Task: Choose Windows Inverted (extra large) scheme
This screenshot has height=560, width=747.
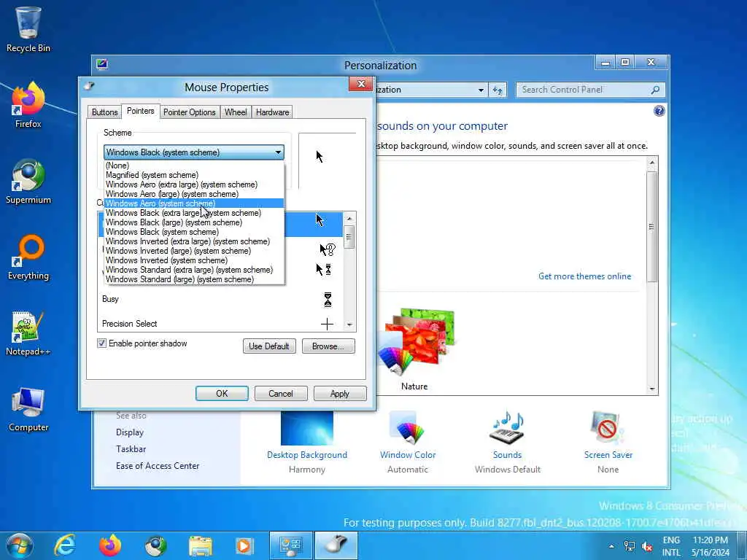Action: click(x=194, y=241)
